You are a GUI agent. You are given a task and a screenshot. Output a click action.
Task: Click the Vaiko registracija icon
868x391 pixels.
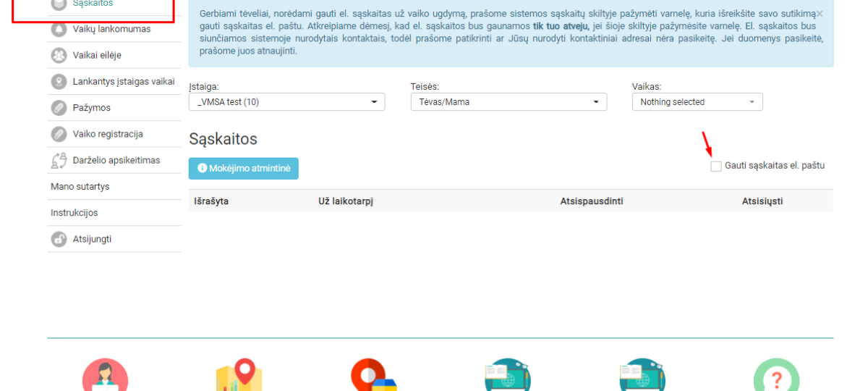[x=59, y=134]
